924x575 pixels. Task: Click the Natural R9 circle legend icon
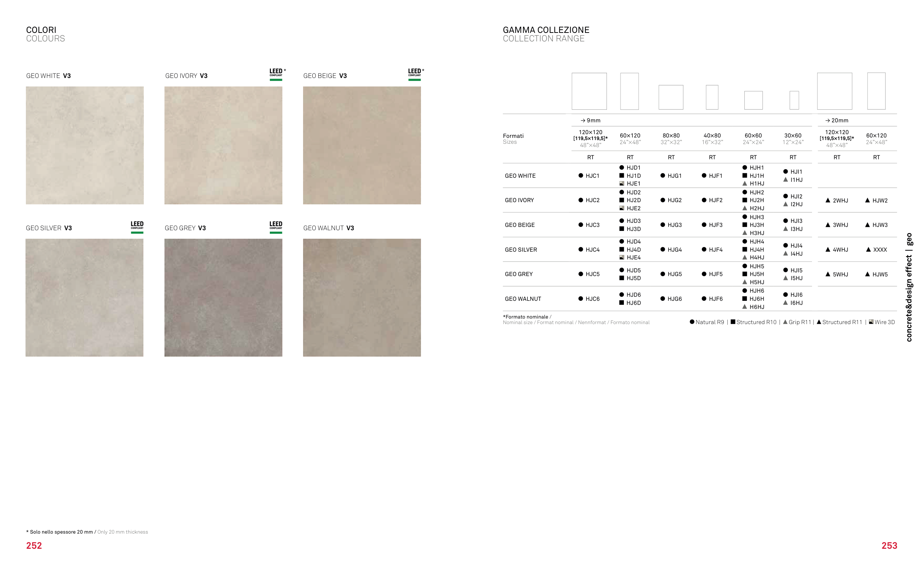(x=692, y=322)
